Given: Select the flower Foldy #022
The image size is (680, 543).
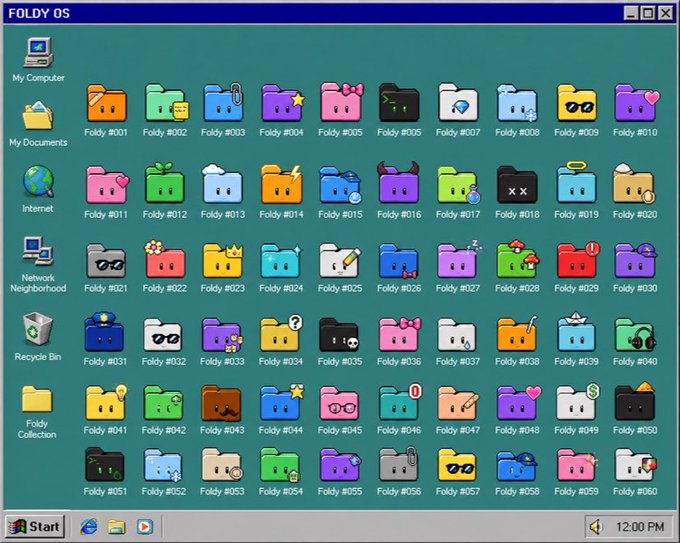Looking at the screenshot, I should (165, 259).
